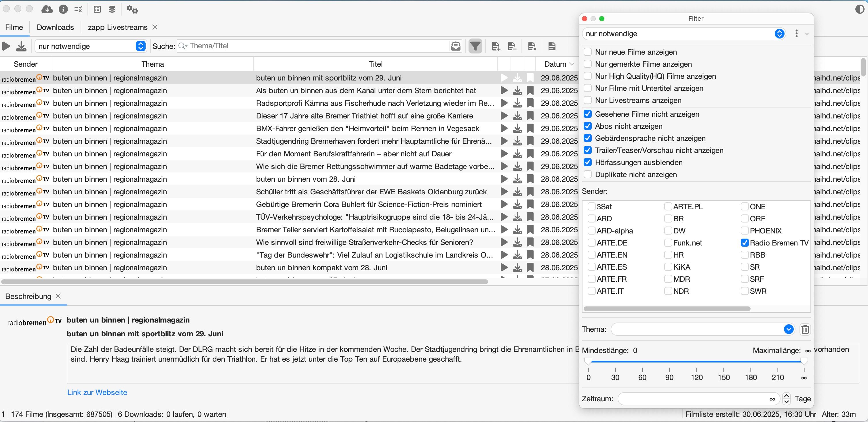Download 'Wie sinnvoll sind freiwillige' row film
This screenshot has width=868, height=422.
(x=517, y=242)
